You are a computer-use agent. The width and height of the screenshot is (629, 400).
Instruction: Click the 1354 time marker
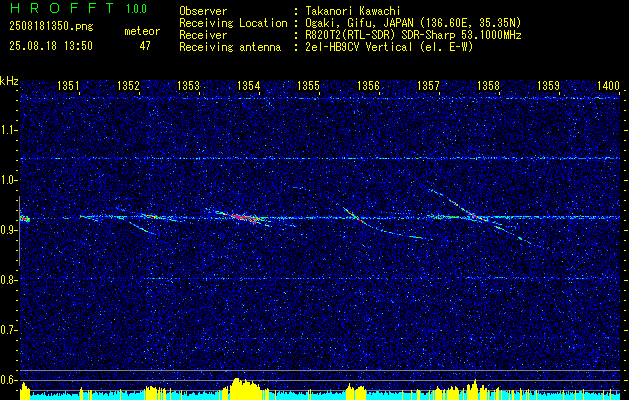click(x=248, y=85)
